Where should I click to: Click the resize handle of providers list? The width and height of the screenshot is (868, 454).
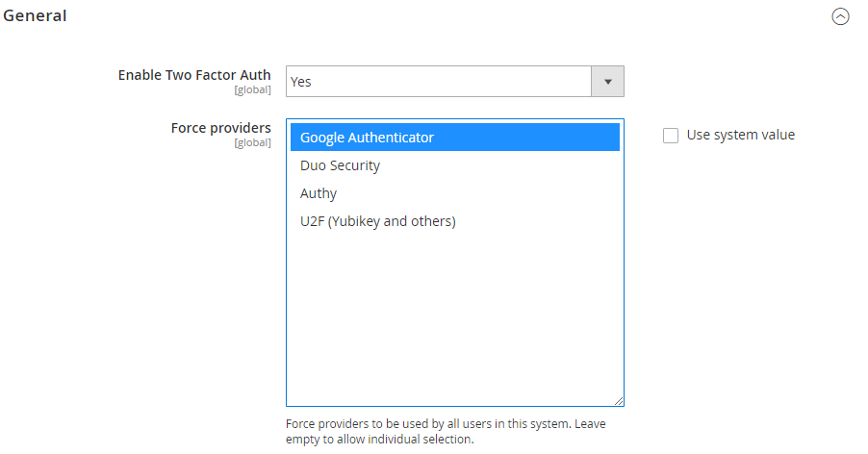pos(619,401)
